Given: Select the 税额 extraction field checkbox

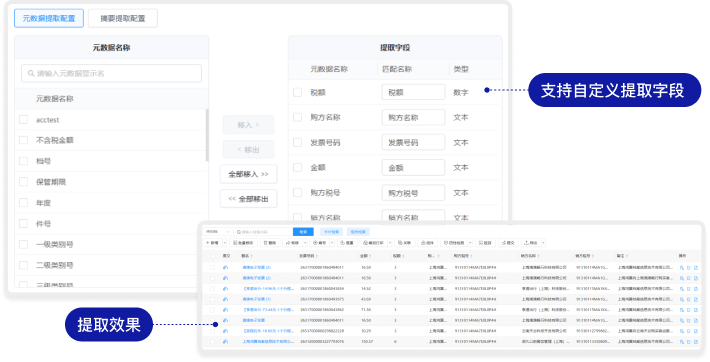Looking at the screenshot, I should pyautogui.click(x=297, y=92).
